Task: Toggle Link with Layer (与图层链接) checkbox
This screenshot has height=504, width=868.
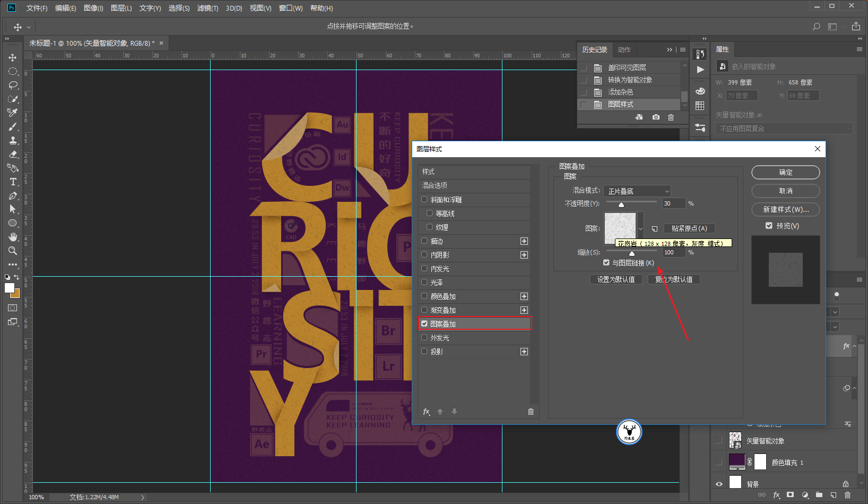Action: tap(606, 262)
